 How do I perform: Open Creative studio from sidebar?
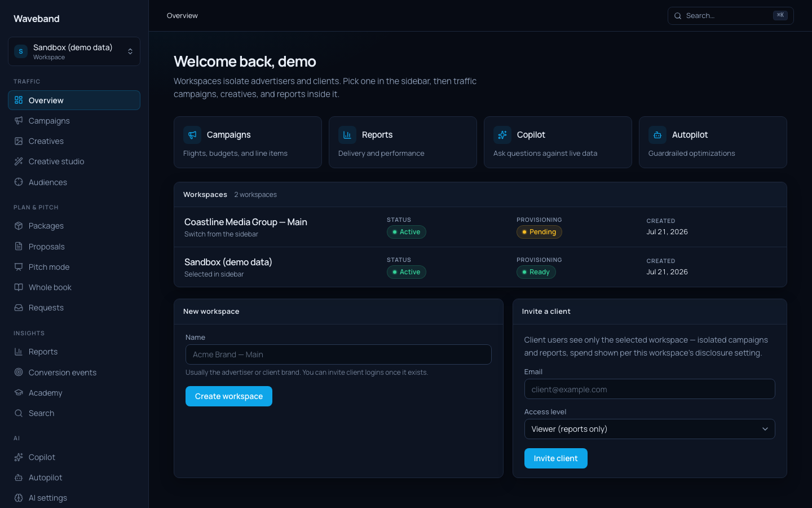74,161
